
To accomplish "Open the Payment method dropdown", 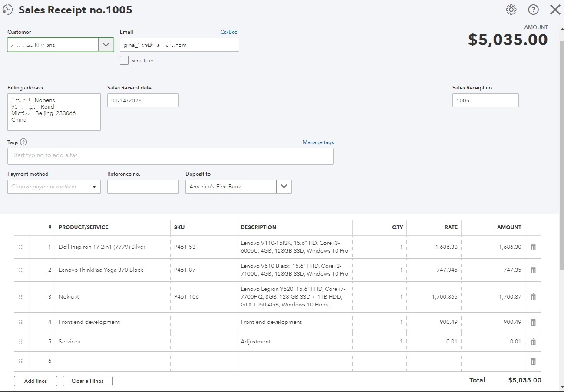I will pos(94,187).
